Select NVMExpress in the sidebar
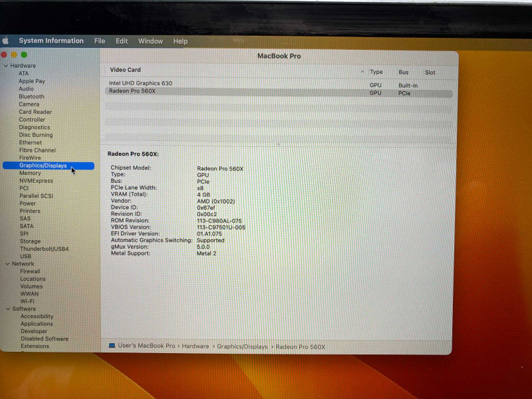 click(x=37, y=180)
